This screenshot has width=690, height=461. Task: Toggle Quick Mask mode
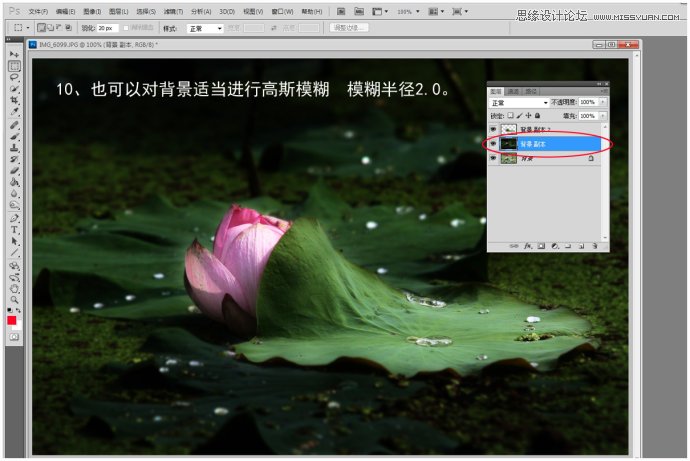[14, 337]
